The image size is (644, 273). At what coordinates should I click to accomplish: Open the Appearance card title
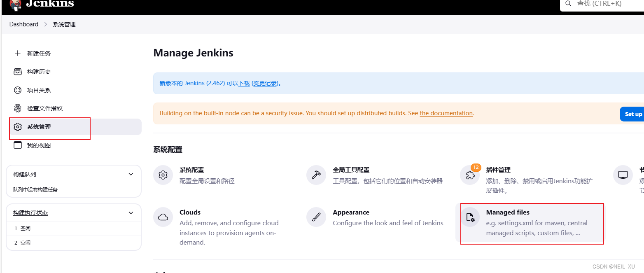pyautogui.click(x=351, y=212)
